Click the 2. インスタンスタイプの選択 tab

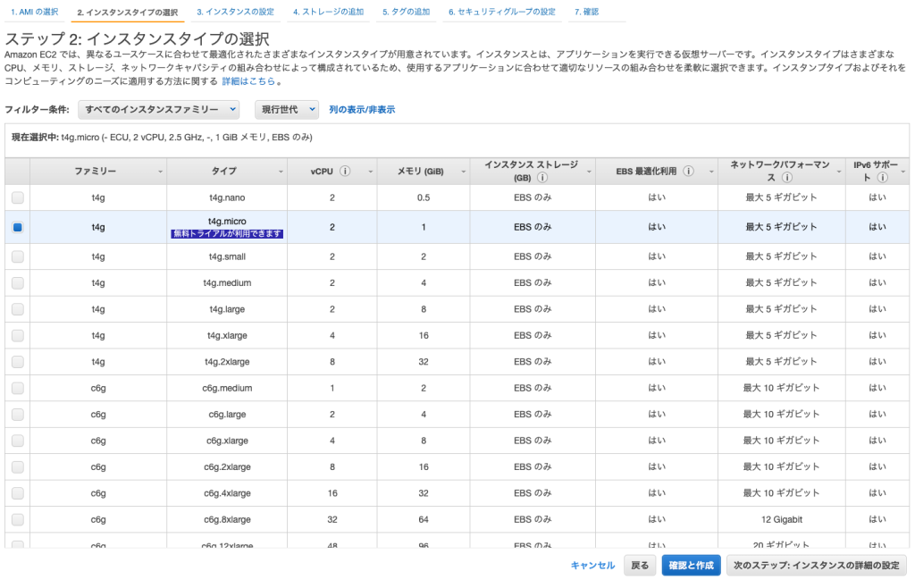[x=128, y=12]
